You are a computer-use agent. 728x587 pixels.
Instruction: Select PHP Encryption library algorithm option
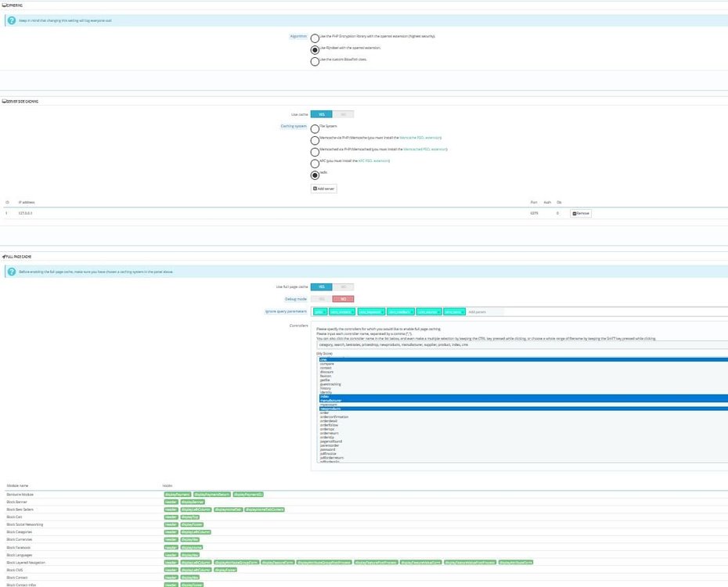(315, 38)
